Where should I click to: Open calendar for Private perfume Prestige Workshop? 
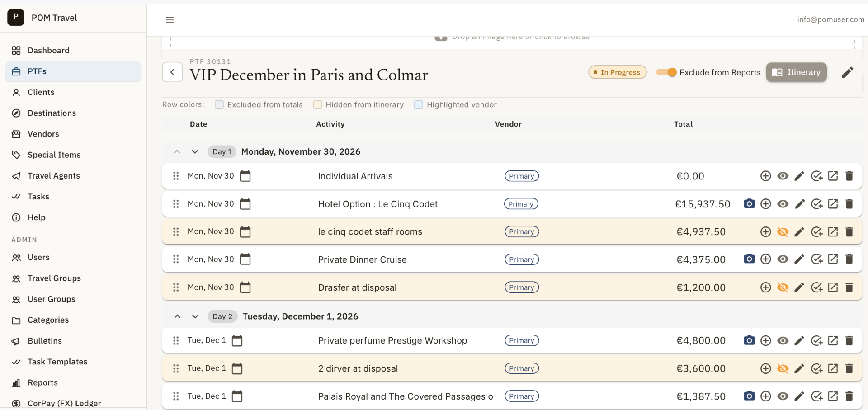(237, 340)
